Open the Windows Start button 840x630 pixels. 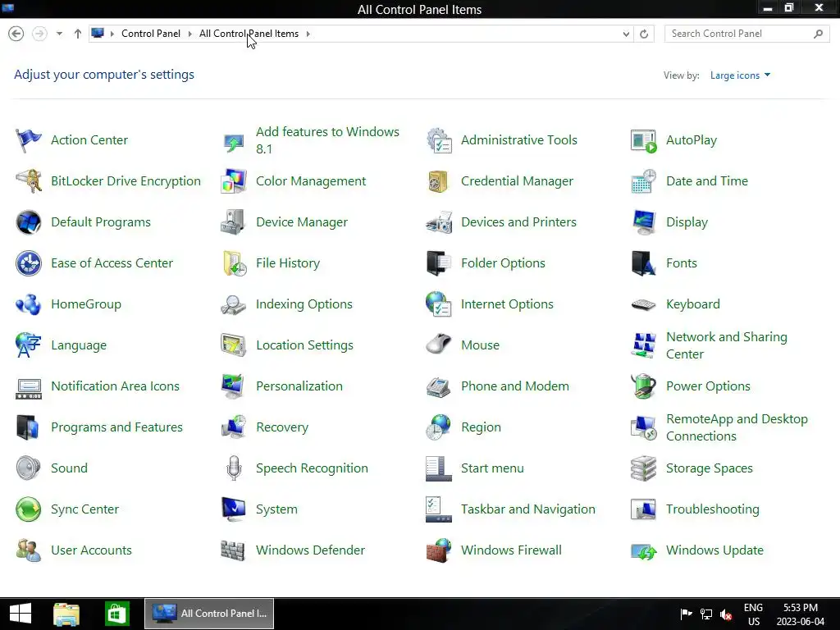21,614
